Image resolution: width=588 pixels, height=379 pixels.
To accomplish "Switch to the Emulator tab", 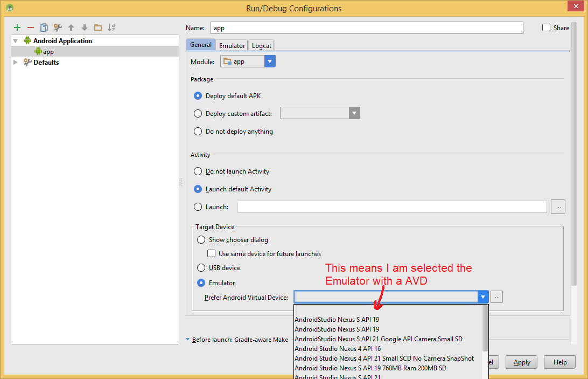I will [x=232, y=46].
